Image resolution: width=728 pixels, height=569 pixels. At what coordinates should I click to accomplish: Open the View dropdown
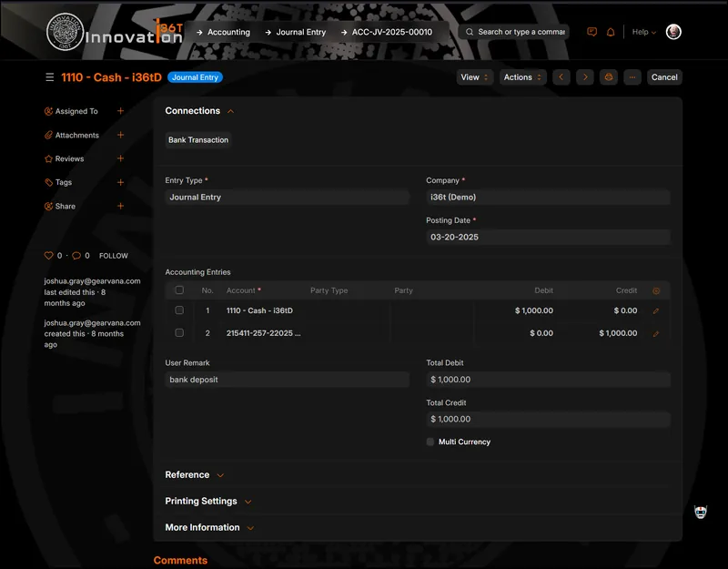tap(474, 77)
